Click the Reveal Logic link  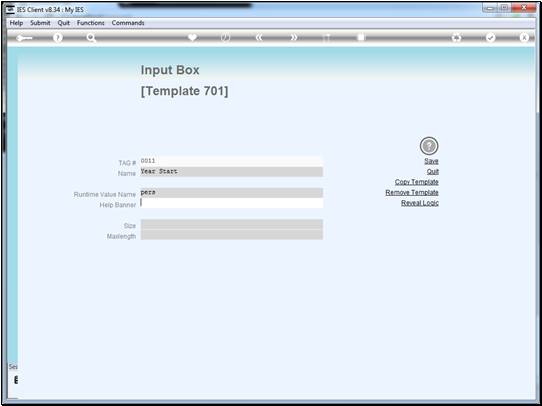(x=420, y=203)
